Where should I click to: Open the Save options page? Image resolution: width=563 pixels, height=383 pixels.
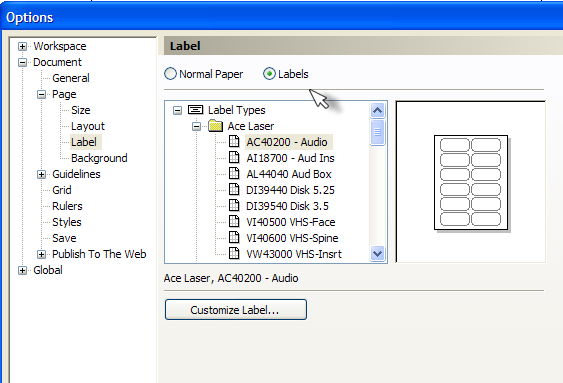pyautogui.click(x=64, y=238)
